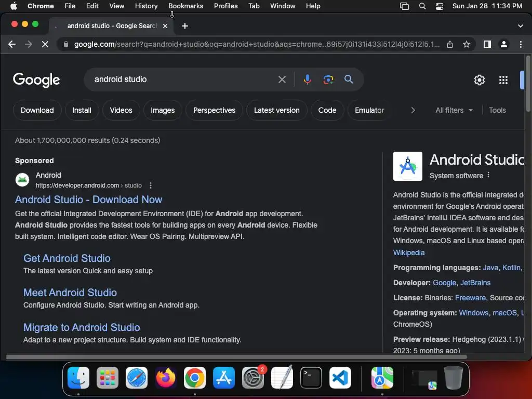Select the Images filter chip

[x=163, y=110]
